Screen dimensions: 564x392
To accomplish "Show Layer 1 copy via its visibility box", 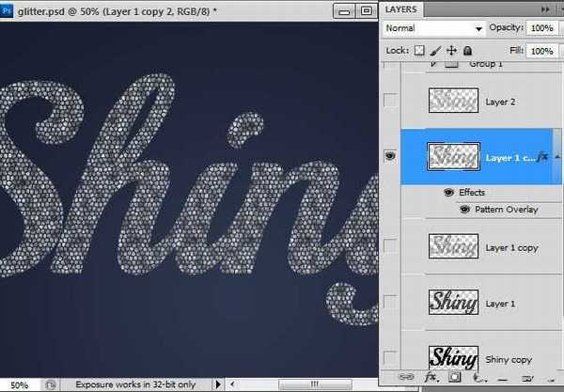I will point(391,246).
